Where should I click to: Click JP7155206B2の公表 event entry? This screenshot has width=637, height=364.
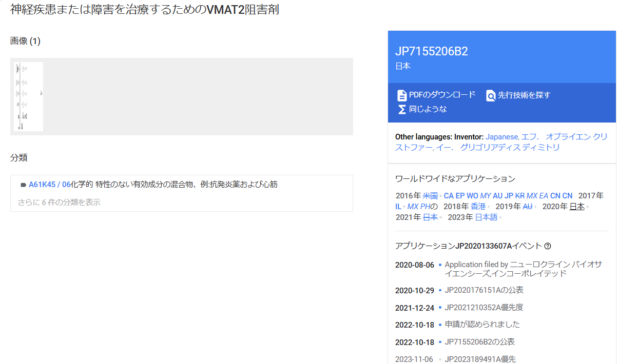(480, 342)
